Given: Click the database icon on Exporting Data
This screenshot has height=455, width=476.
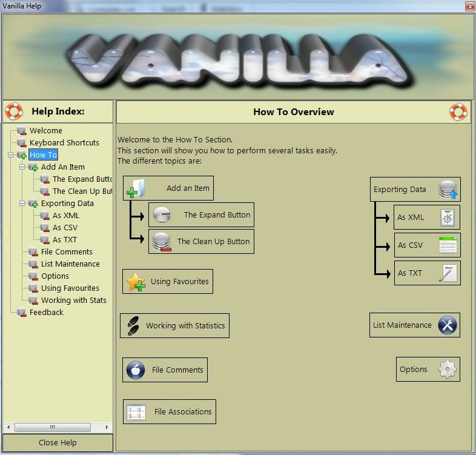Looking at the screenshot, I should (448, 190).
